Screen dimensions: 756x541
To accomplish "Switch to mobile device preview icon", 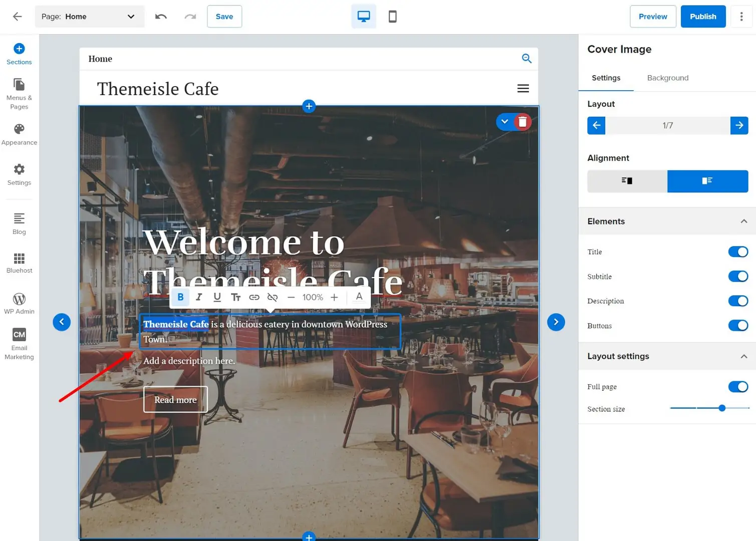I will [392, 17].
